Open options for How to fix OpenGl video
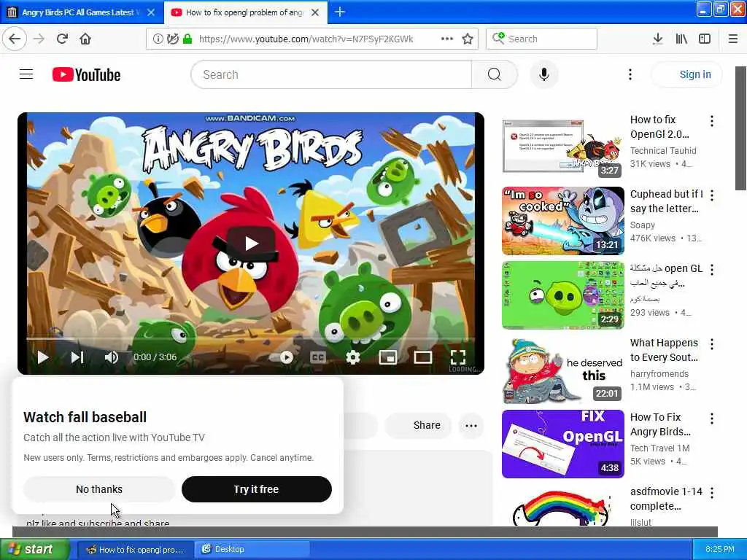Image resolution: width=747 pixels, height=560 pixels. pos(712,121)
